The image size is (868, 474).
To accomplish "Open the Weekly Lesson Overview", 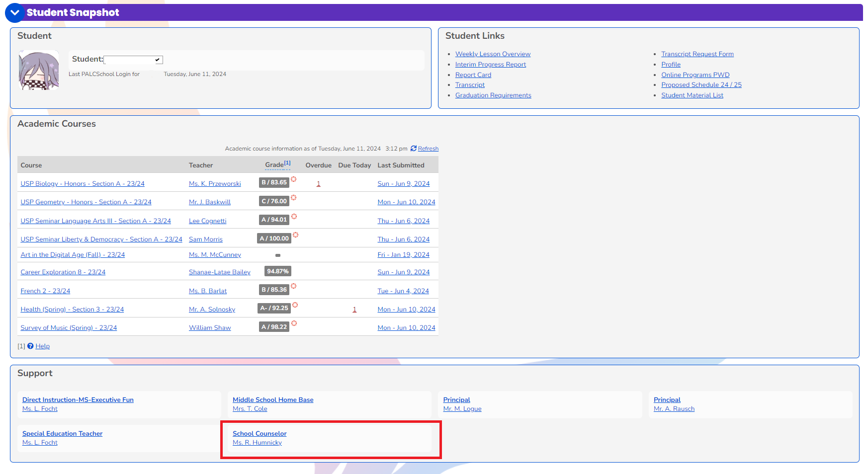I will coord(493,54).
